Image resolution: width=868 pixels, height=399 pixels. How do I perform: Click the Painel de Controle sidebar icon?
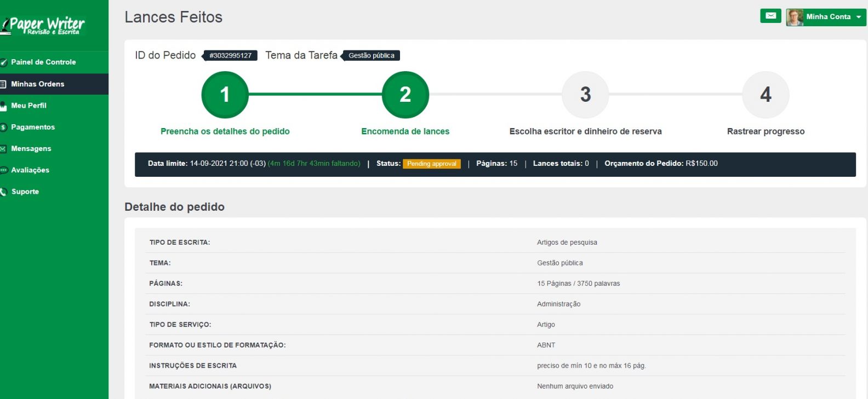(3, 62)
